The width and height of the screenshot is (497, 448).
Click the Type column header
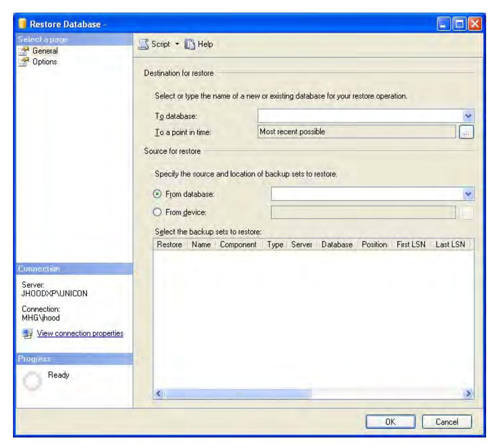tap(275, 245)
